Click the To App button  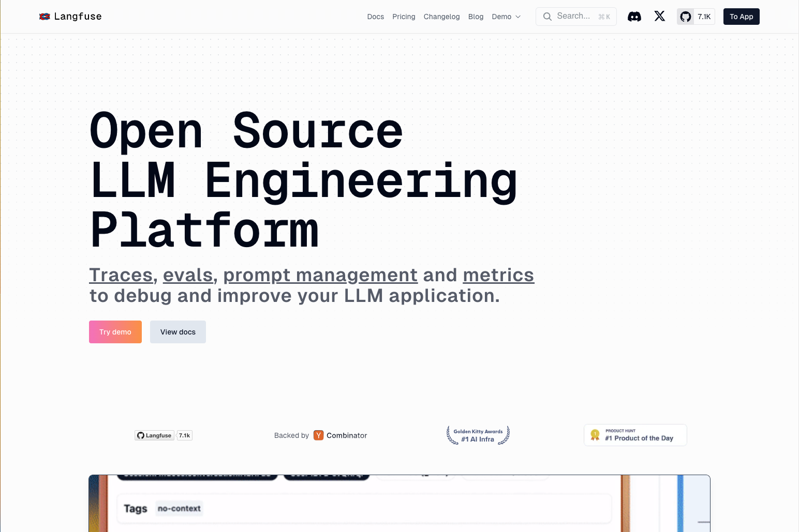point(741,16)
